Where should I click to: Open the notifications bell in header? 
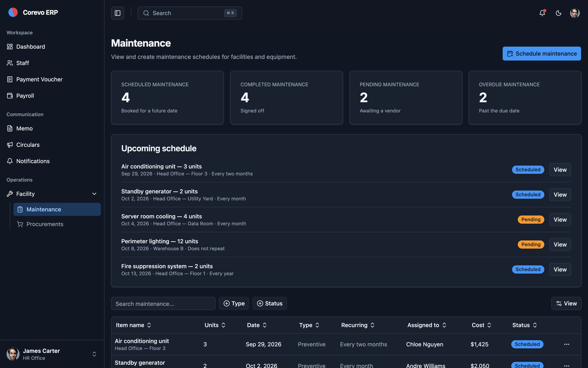pyautogui.click(x=542, y=13)
